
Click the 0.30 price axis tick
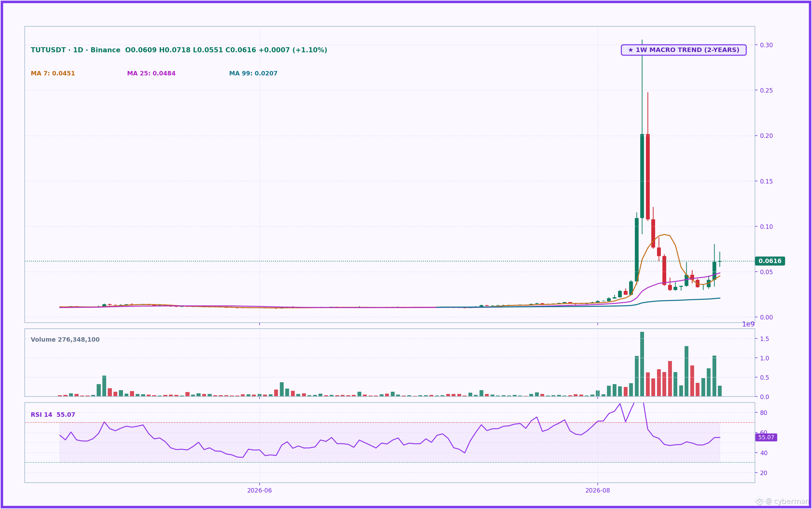[766, 45]
